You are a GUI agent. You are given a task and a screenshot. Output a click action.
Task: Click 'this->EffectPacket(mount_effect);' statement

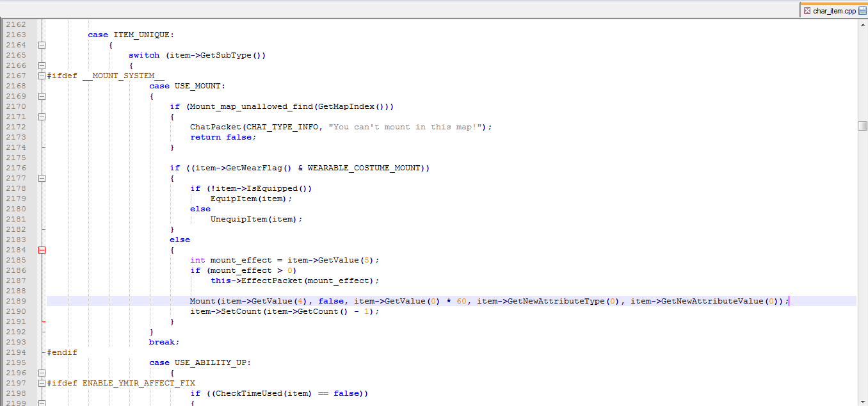[295, 280]
